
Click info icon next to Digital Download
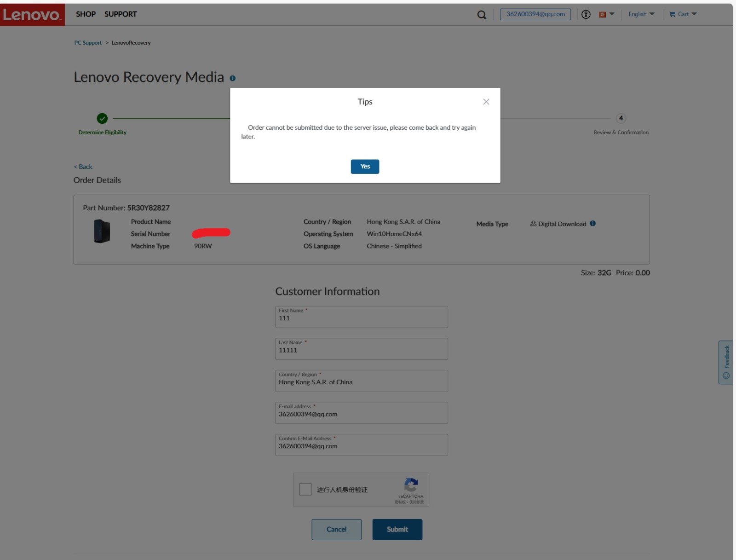592,224
